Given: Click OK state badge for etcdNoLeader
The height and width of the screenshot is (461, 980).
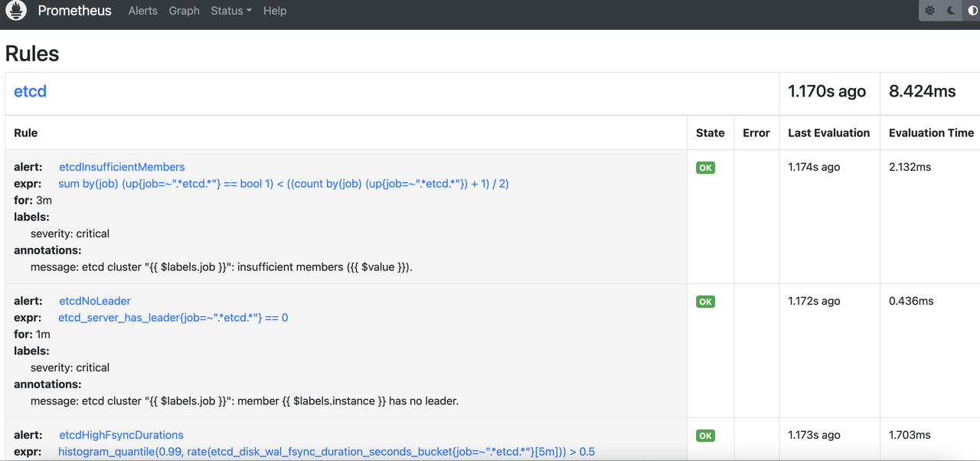Looking at the screenshot, I should [705, 302].
